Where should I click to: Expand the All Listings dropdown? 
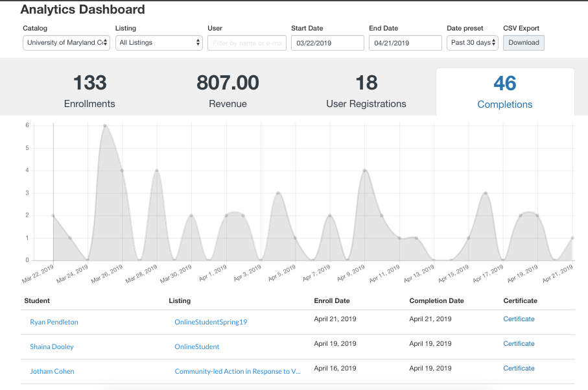coord(159,43)
